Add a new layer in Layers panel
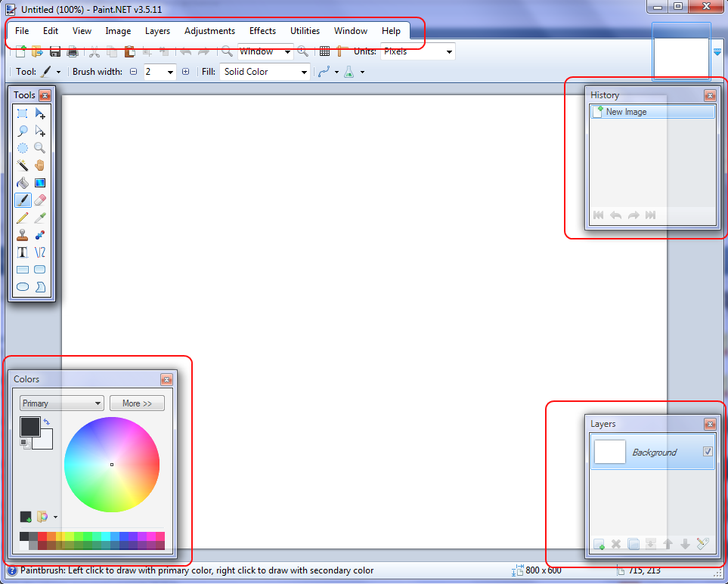728x584 pixels. tap(599, 544)
